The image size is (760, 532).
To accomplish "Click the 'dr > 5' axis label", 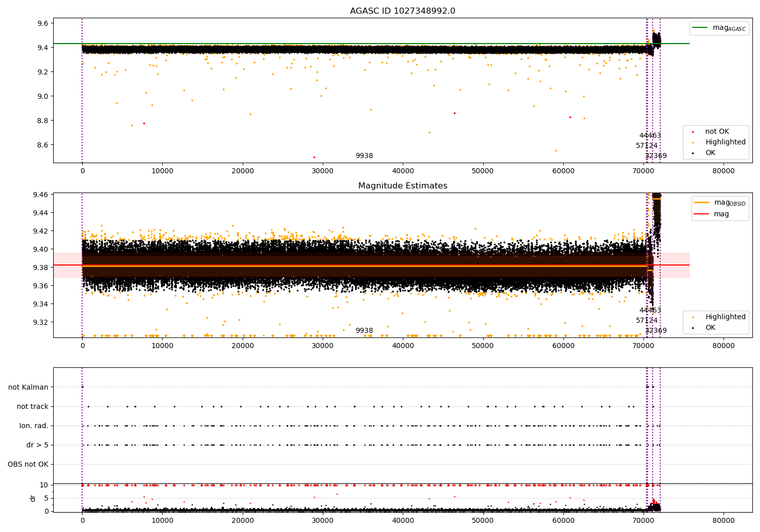I will (x=37, y=445).
